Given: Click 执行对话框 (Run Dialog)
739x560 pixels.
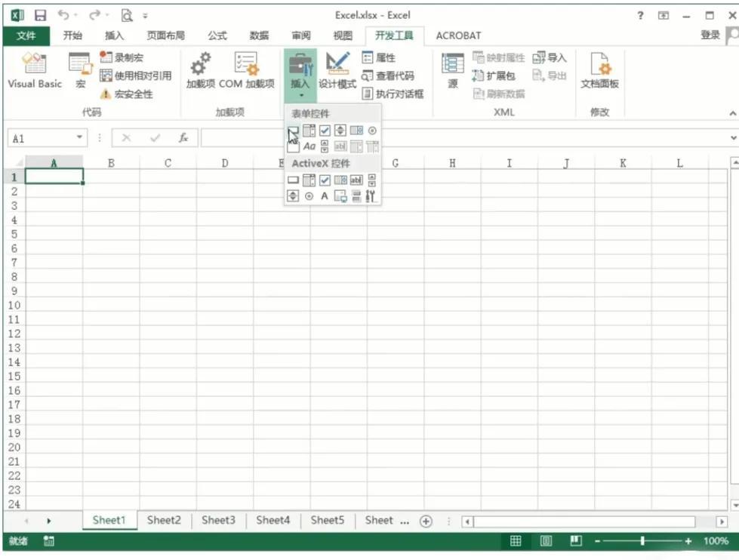Looking at the screenshot, I should point(393,94).
